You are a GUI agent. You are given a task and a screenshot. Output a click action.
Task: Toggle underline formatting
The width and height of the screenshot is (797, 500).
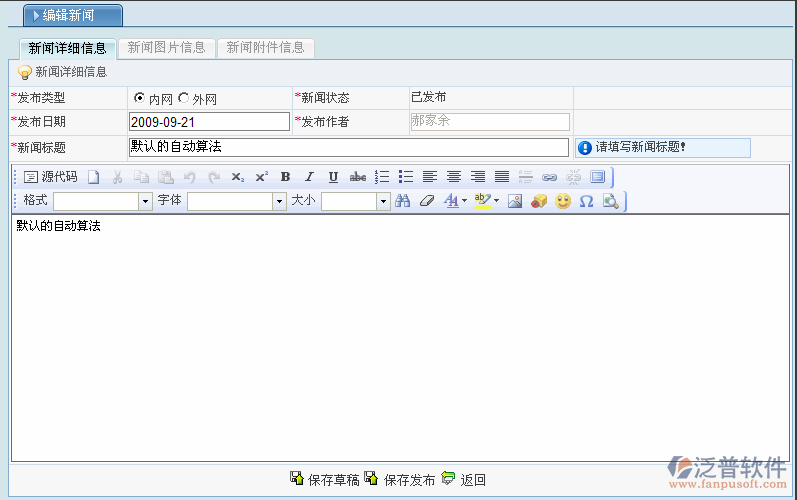coord(333,177)
